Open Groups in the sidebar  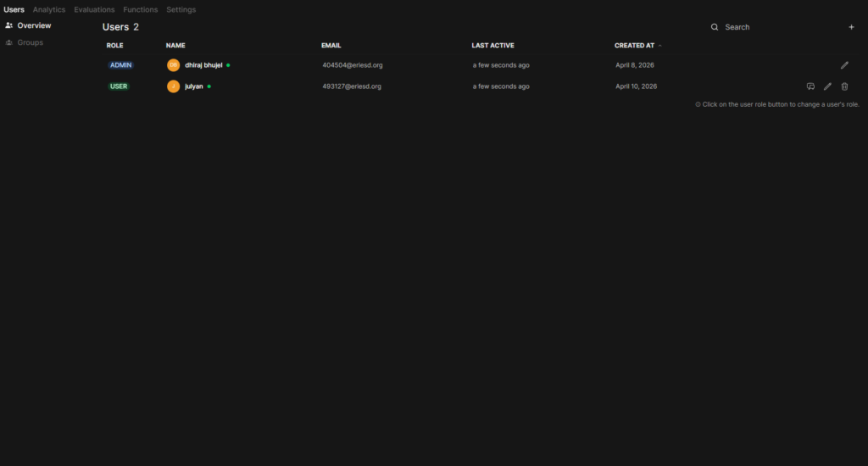click(x=30, y=42)
